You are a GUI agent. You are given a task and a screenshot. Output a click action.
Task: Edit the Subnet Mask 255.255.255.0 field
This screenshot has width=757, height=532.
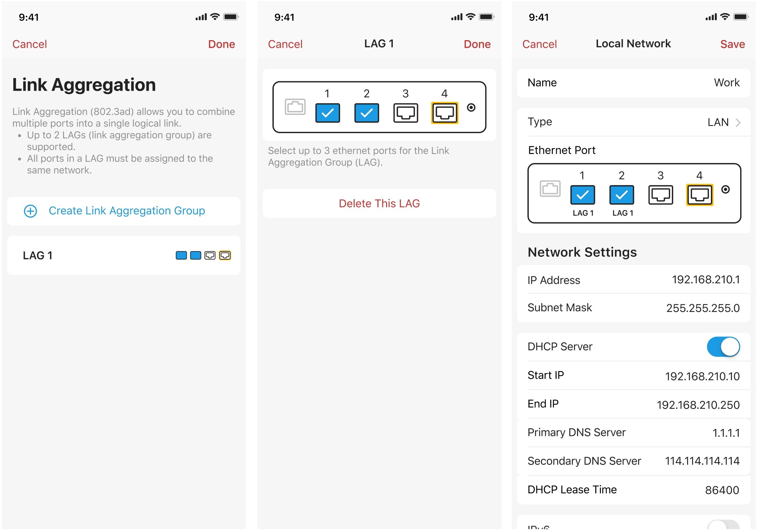click(x=634, y=308)
